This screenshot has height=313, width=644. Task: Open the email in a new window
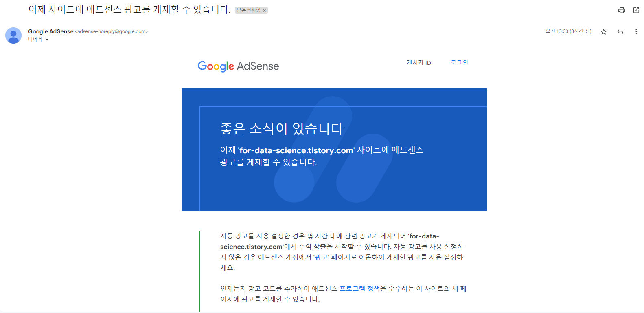point(636,10)
